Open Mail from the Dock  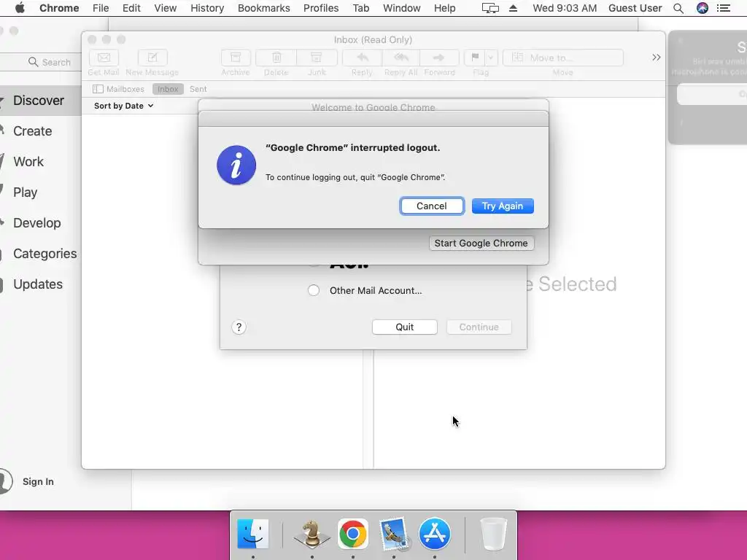point(394,534)
